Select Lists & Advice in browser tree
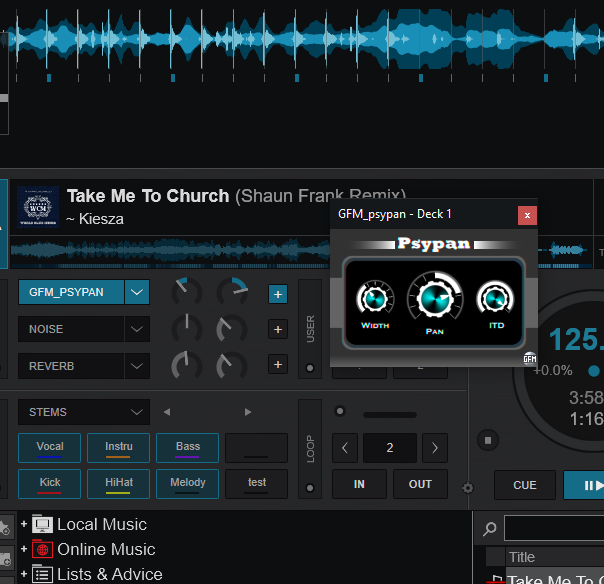604x584 pixels. (x=110, y=574)
